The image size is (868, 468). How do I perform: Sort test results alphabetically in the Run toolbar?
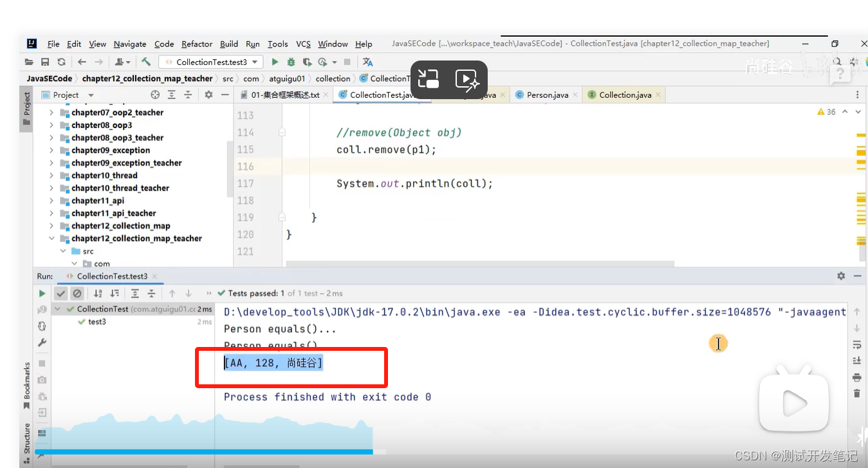tap(98, 293)
